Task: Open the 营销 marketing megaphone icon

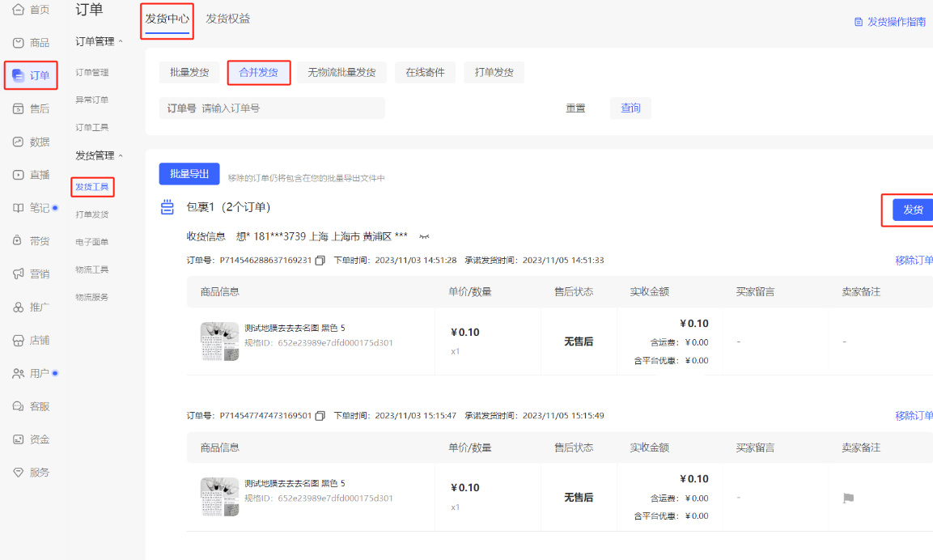Action: (x=19, y=274)
